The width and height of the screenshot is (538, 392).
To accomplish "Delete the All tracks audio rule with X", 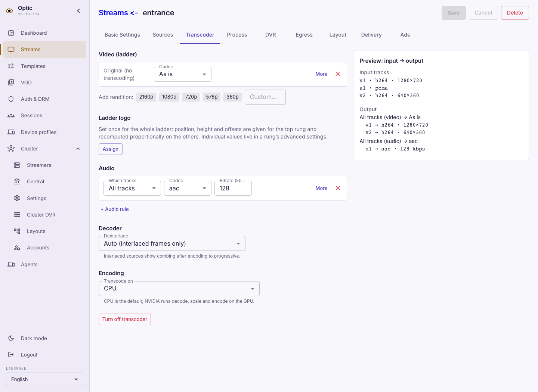I will [338, 188].
